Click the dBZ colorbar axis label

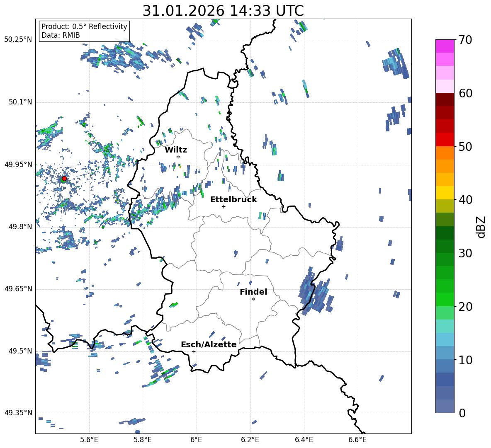pos(481,227)
